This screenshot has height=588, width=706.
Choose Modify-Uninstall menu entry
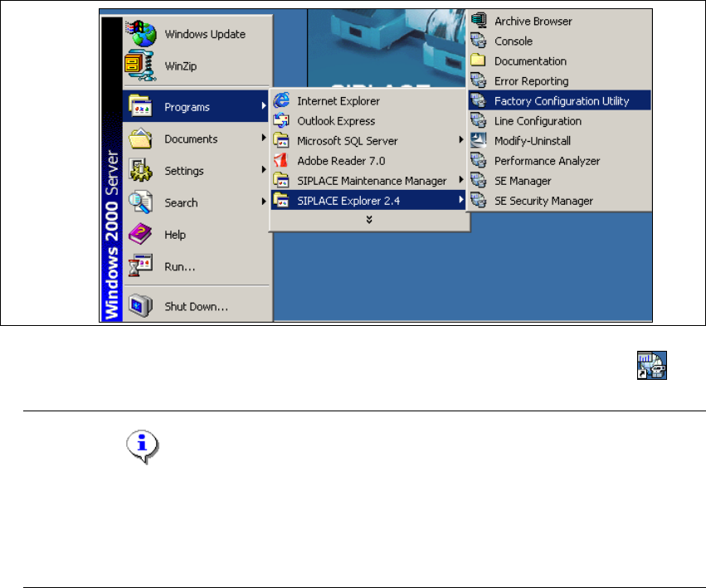pos(560,140)
